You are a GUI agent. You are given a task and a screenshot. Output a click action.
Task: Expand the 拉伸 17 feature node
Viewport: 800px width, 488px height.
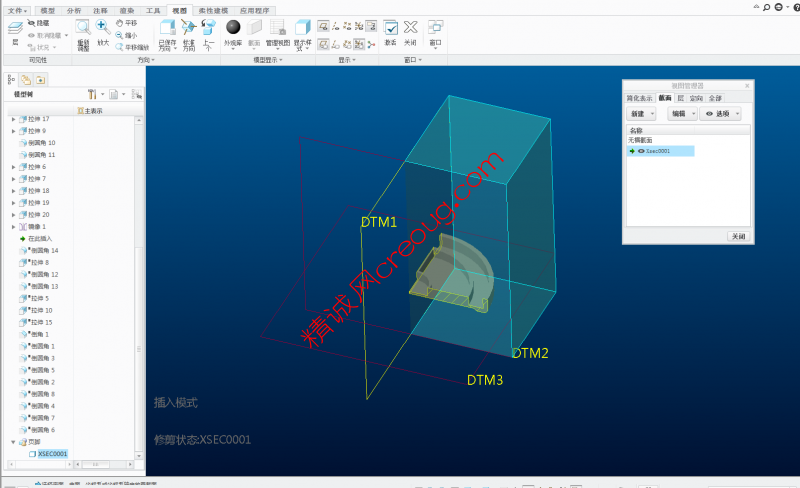tap(13, 119)
